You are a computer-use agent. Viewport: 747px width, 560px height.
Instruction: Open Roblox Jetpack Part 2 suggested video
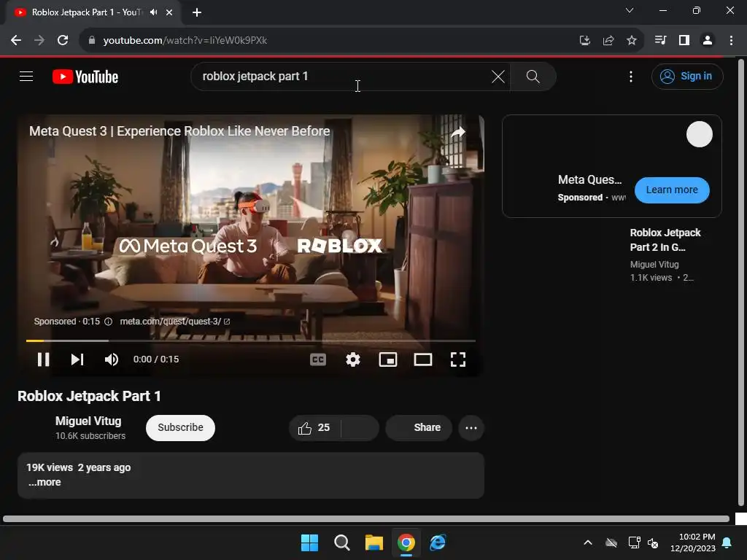click(665, 239)
